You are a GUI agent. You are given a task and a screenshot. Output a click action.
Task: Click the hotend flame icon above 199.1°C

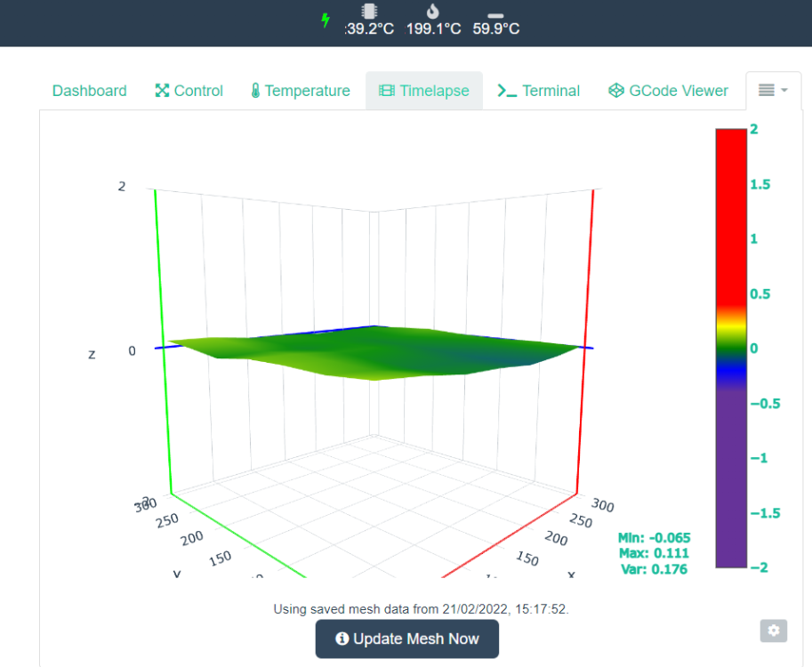coord(433,11)
